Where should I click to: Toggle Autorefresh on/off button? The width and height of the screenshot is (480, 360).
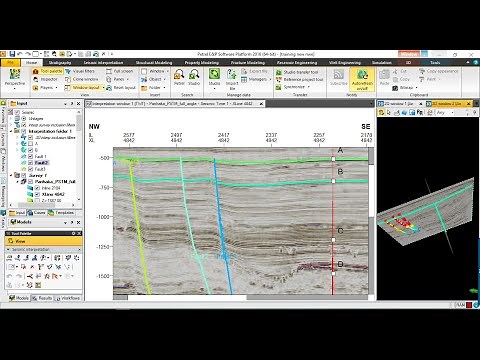pos(362,79)
